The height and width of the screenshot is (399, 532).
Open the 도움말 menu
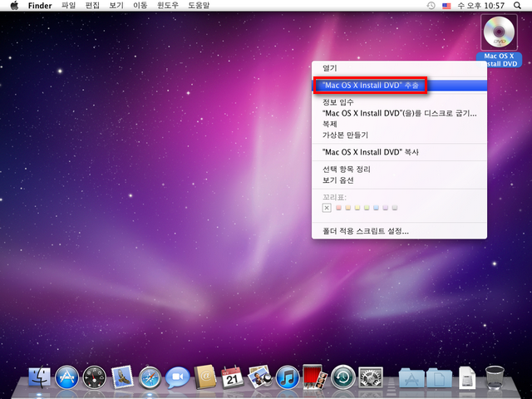point(199,6)
